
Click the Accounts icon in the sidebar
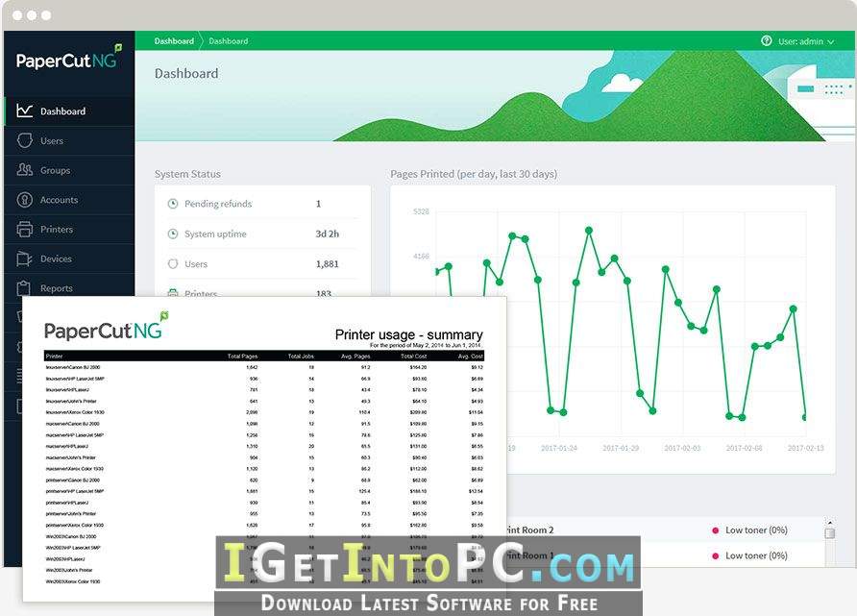[25, 200]
